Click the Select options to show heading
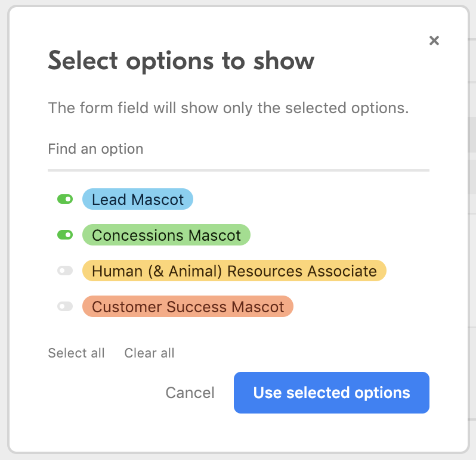Screen dimensions: 476x460 (x=181, y=61)
